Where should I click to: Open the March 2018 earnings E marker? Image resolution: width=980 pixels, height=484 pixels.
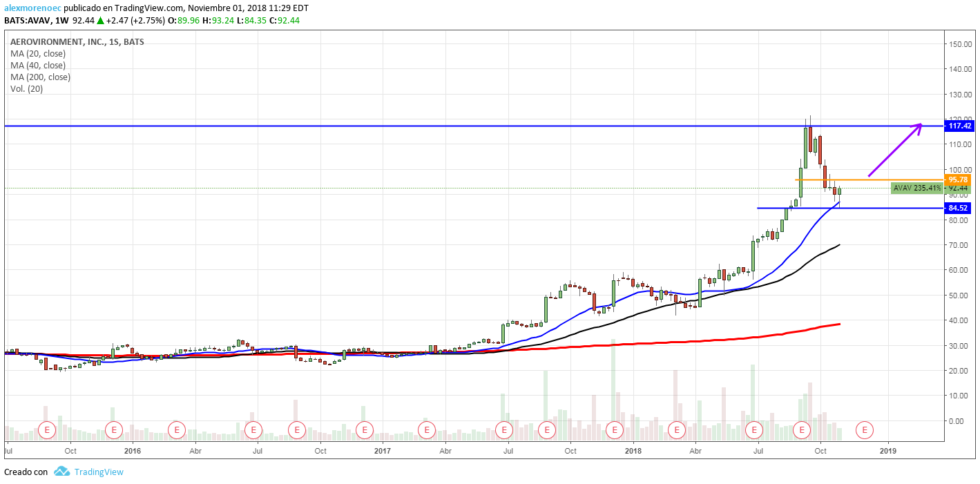[x=677, y=429]
